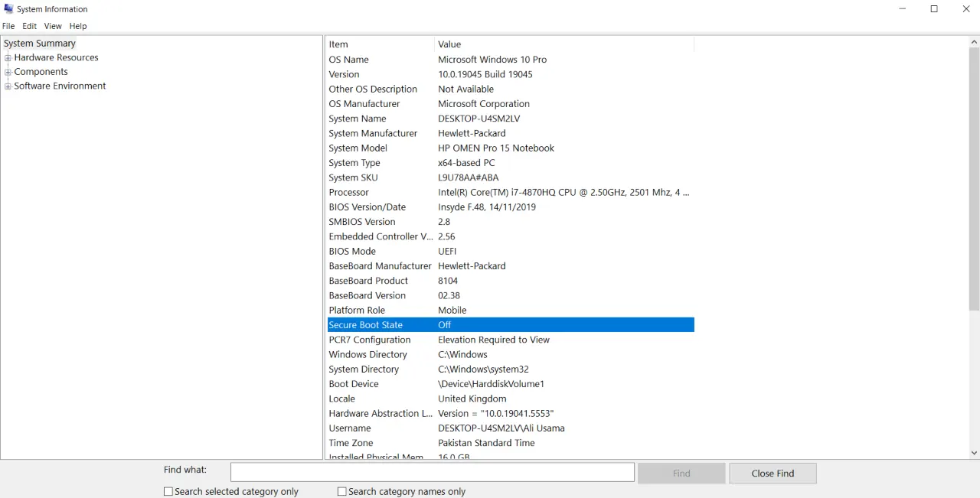The width and height of the screenshot is (980, 498).
Task: Open the File menu
Action: click(8, 26)
